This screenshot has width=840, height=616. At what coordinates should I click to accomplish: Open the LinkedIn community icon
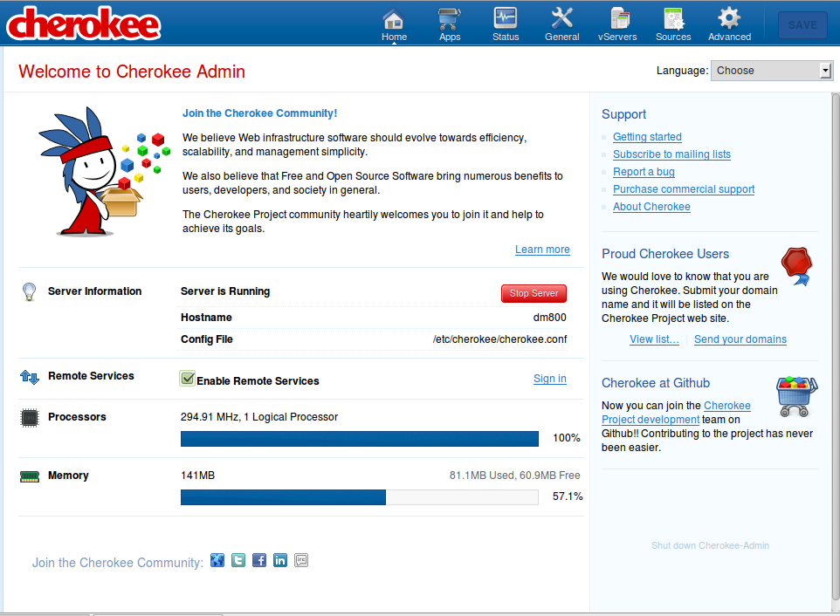point(279,560)
